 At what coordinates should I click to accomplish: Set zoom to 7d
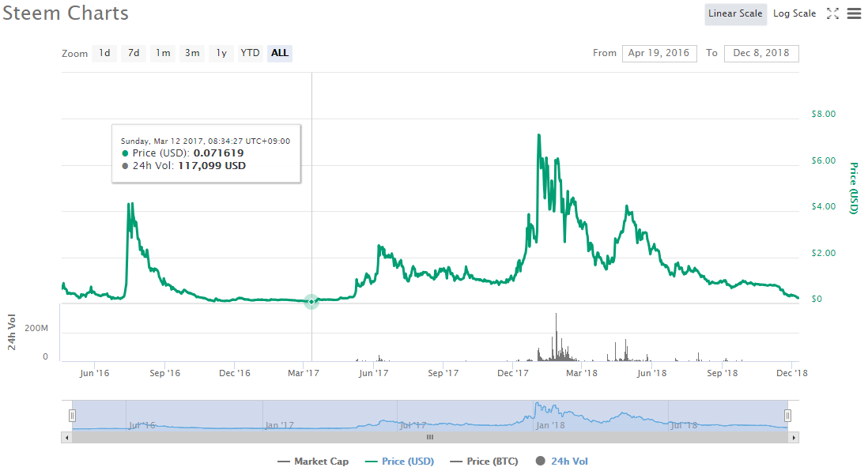point(134,53)
